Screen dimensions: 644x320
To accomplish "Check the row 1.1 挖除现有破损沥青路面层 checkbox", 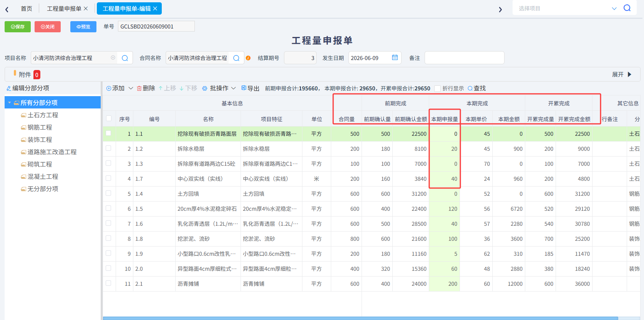I will [x=109, y=133].
